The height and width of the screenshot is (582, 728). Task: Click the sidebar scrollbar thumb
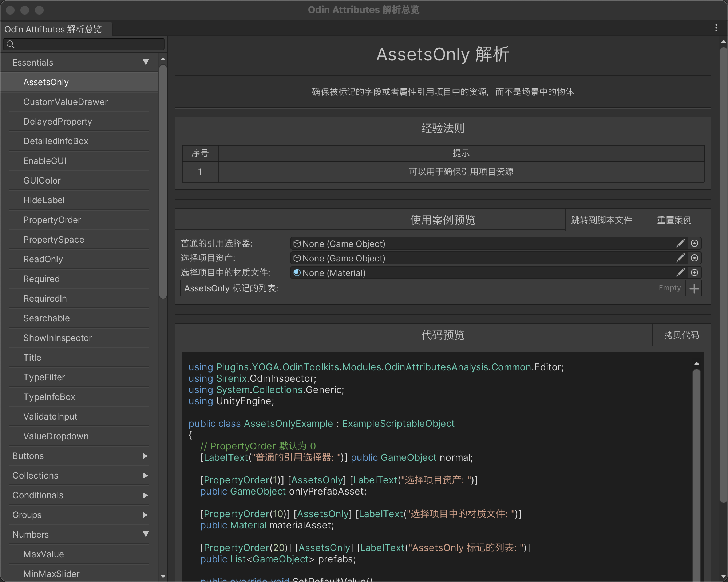pyautogui.click(x=163, y=181)
